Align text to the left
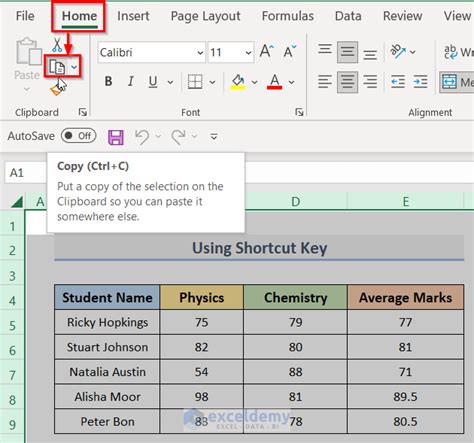 tap(325, 82)
